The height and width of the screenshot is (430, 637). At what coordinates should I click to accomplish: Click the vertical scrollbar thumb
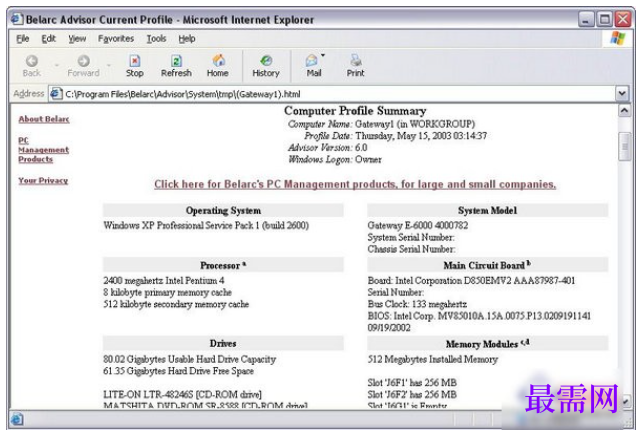point(624,146)
